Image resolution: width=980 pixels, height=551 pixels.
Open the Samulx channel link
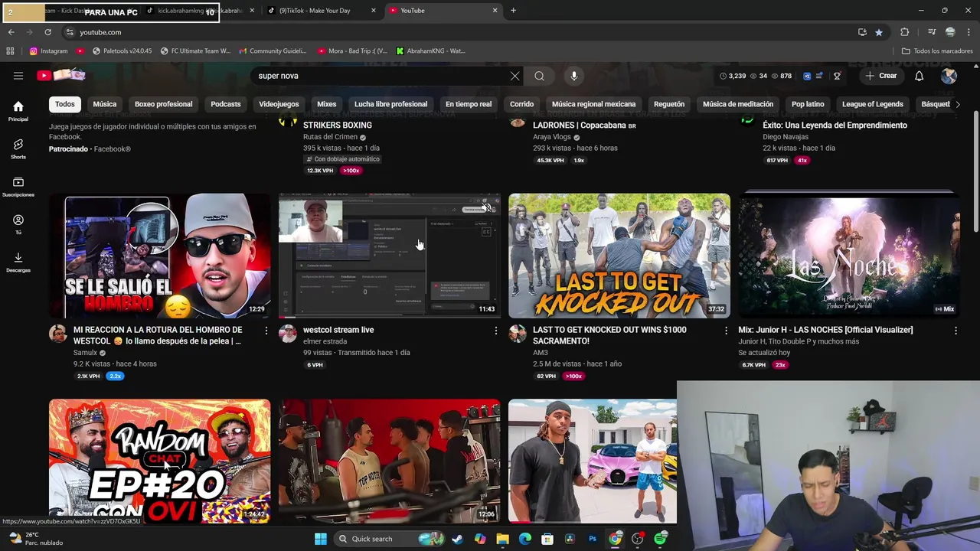85,353
